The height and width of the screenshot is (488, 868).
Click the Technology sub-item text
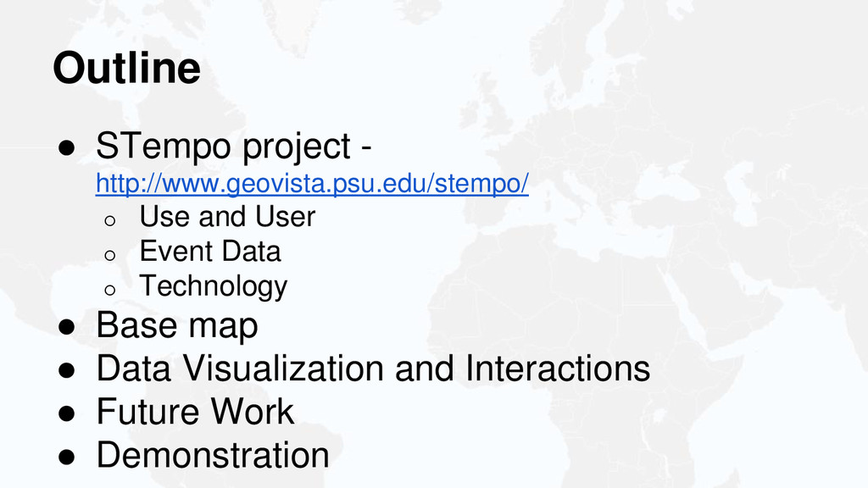(x=214, y=286)
